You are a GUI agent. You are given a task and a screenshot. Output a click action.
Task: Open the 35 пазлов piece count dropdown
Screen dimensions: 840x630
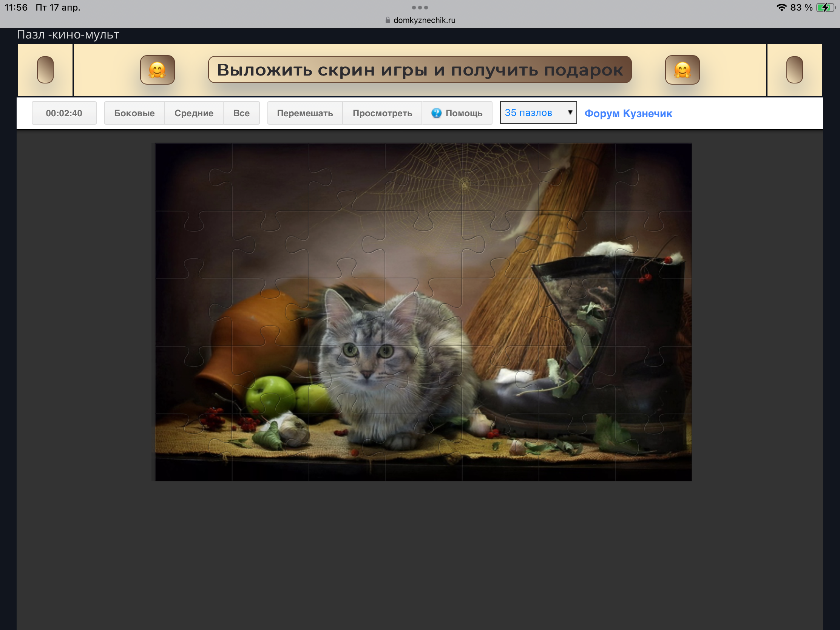pos(532,113)
